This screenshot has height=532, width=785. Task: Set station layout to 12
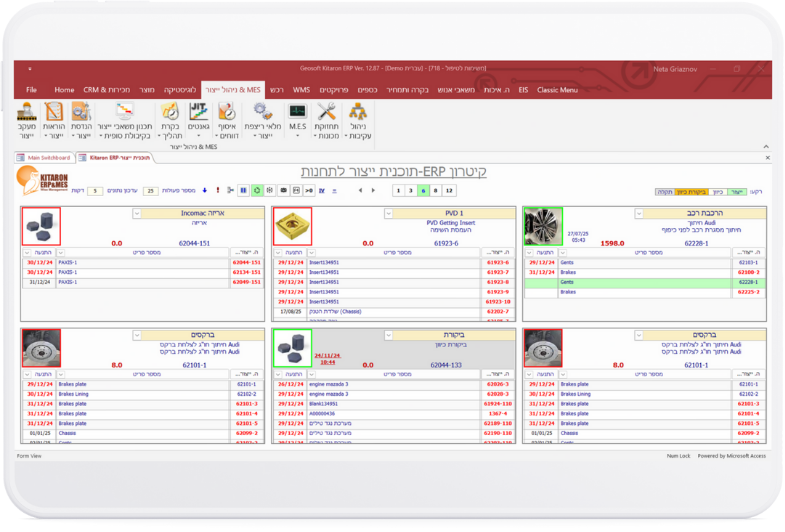pos(449,191)
